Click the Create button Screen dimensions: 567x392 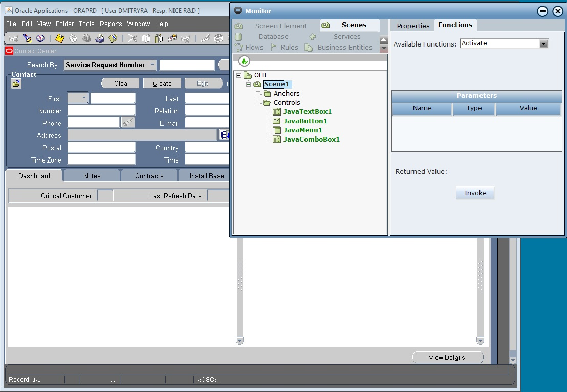click(162, 83)
